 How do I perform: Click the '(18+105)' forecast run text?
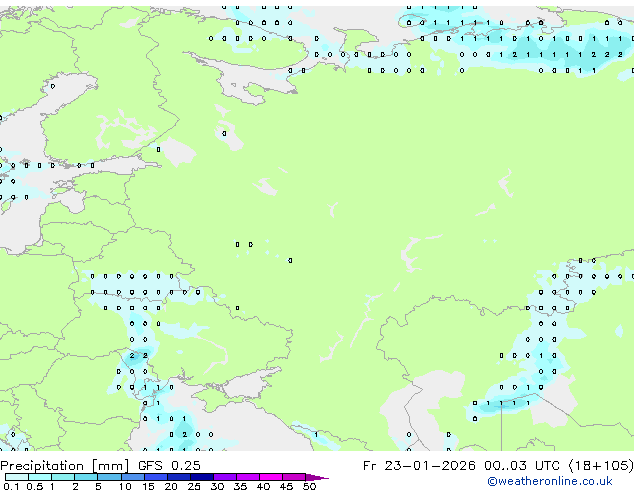[x=601, y=466]
